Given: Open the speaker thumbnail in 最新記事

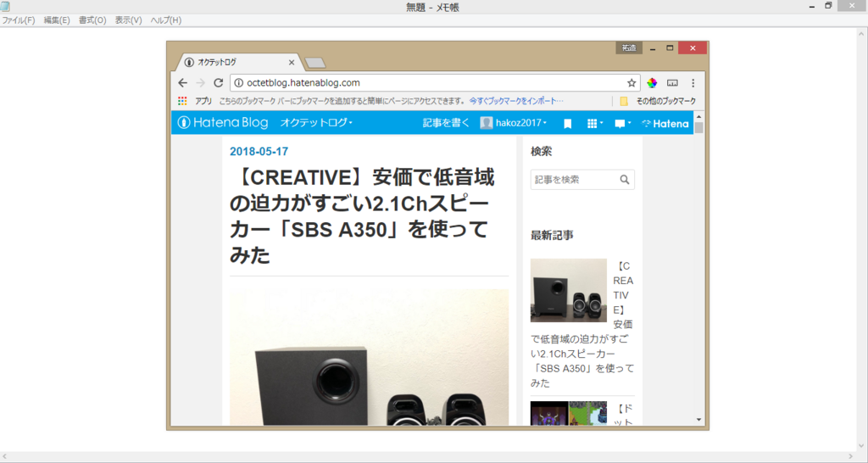Looking at the screenshot, I should click(569, 290).
